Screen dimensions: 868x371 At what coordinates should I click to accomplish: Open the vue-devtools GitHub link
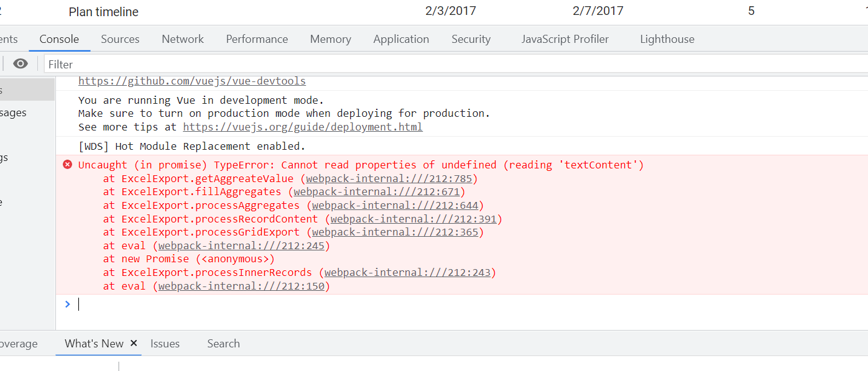point(192,81)
